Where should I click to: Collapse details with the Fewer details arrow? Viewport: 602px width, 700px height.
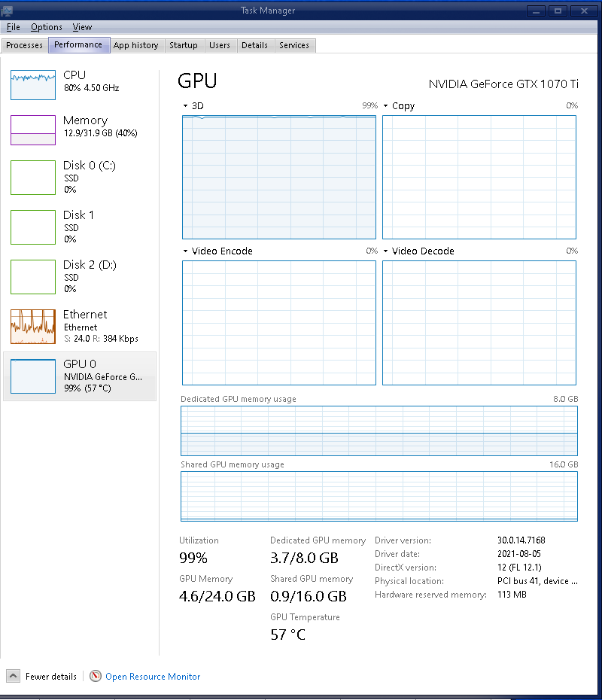14,676
